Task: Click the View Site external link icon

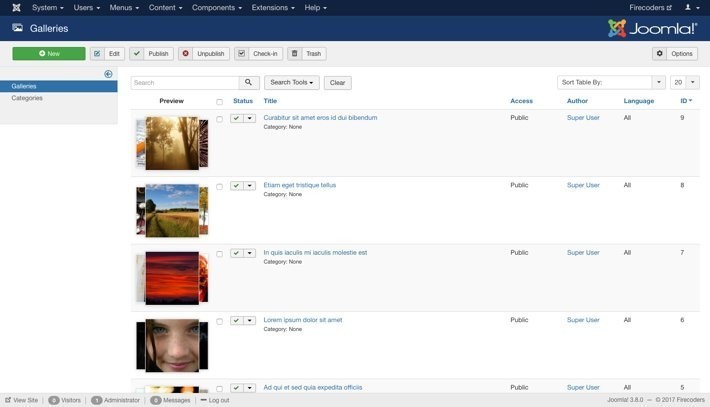Action: pos(8,400)
